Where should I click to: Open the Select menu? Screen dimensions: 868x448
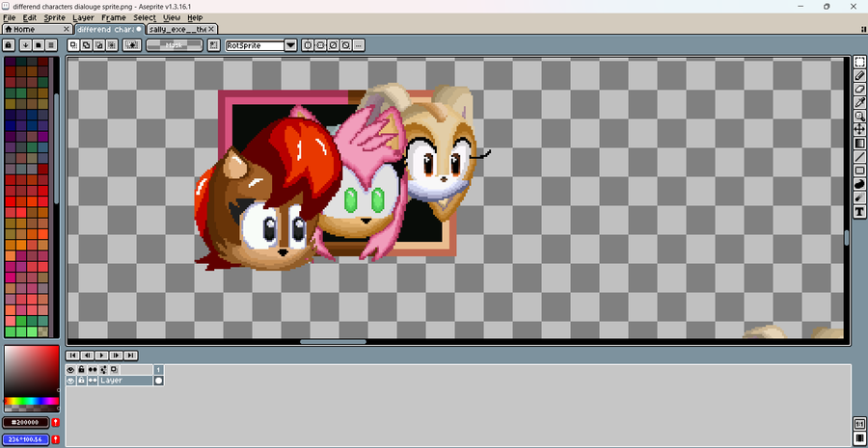(145, 17)
